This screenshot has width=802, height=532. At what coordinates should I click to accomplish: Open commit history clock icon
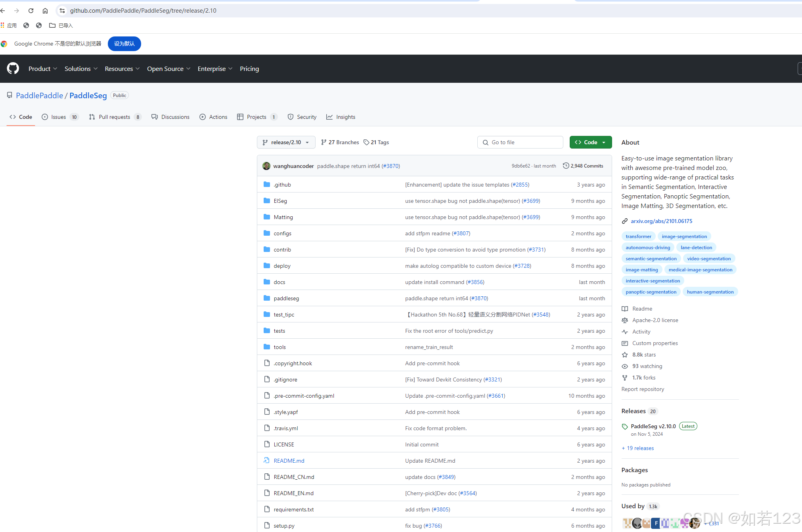[x=566, y=166]
